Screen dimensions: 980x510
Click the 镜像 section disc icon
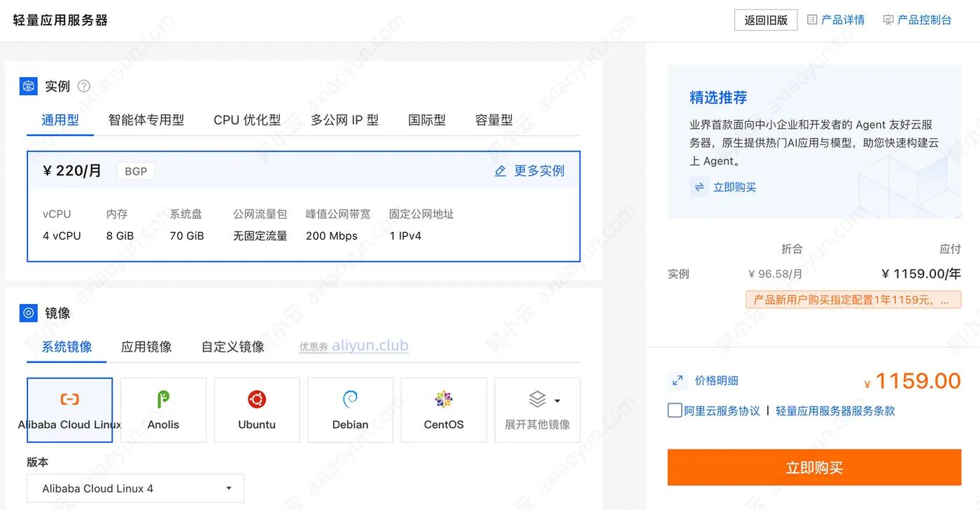[x=29, y=313]
